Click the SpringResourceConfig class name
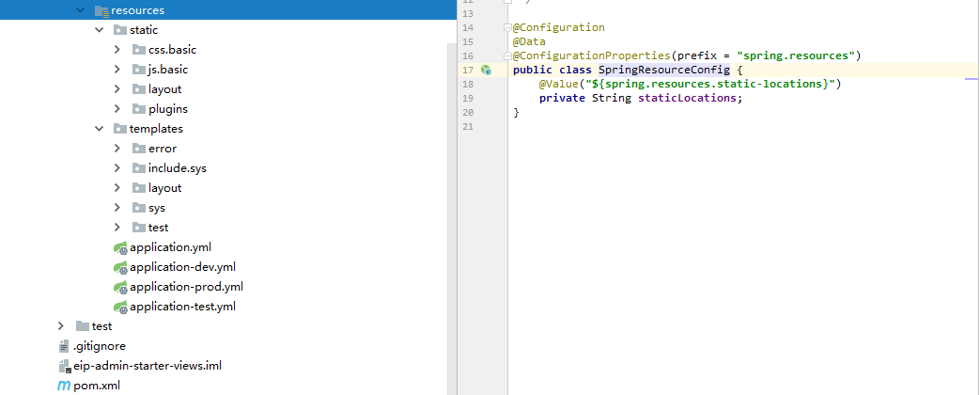 coord(663,71)
